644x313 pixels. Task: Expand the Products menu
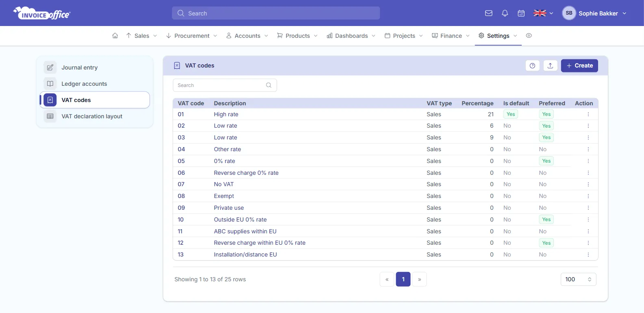[x=297, y=36]
